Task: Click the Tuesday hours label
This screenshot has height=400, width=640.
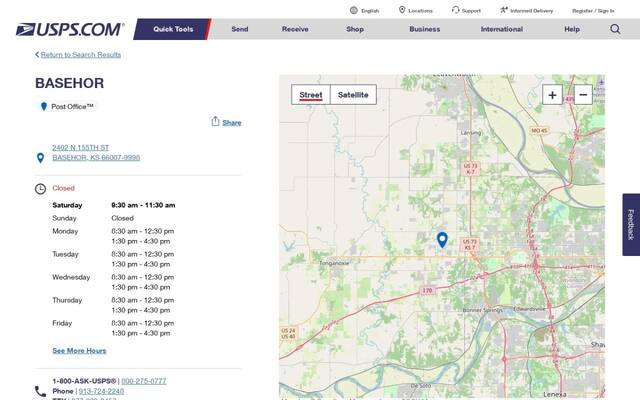Action: pos(65,254)
